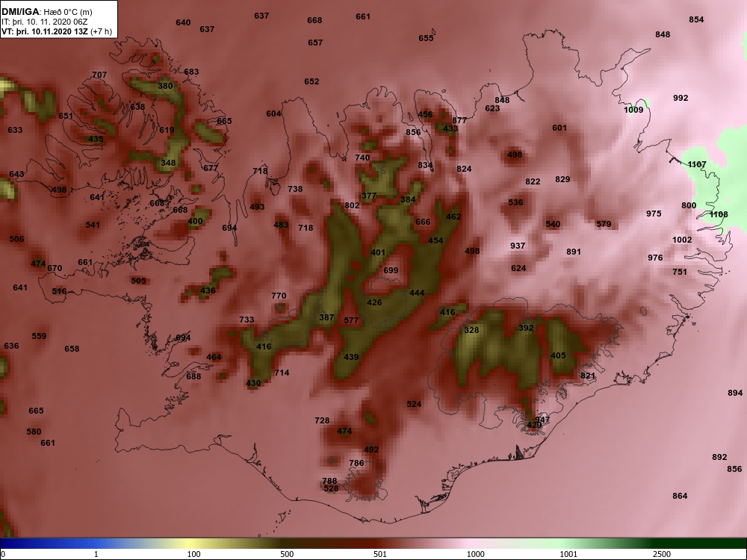This screenshot has height=560, width=747.
Task: Select the map value '580'
Action: 34,432
